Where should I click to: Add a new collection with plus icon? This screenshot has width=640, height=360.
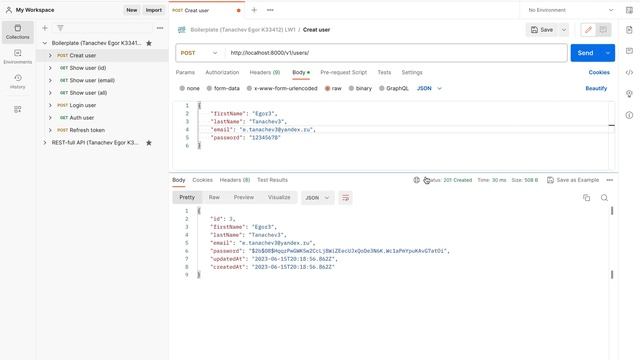pos(45,28)
